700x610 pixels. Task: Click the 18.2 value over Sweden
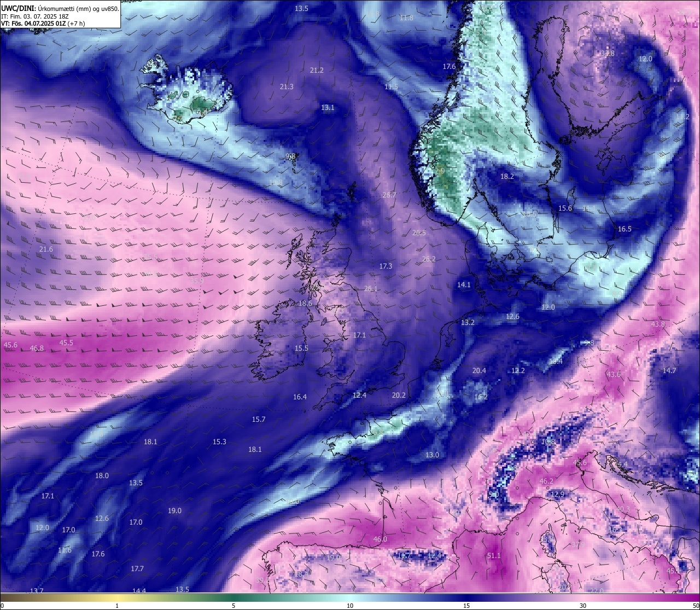point(507,176)
